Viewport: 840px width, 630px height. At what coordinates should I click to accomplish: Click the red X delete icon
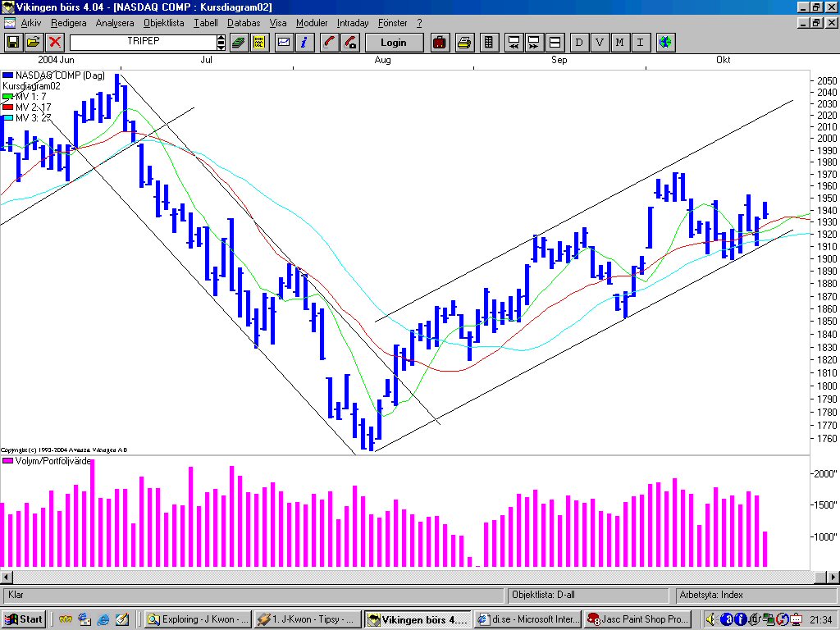point(54,43)
